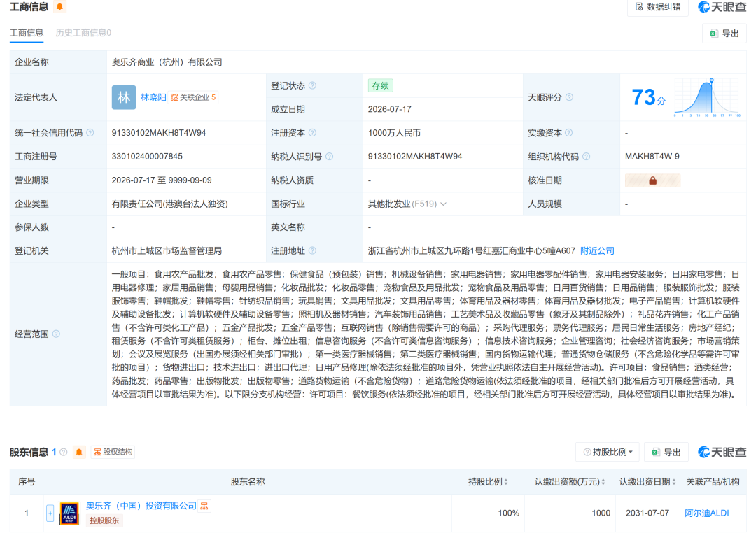
Task: Click locked 核准日期 lock icon
Action: [653, 180]
